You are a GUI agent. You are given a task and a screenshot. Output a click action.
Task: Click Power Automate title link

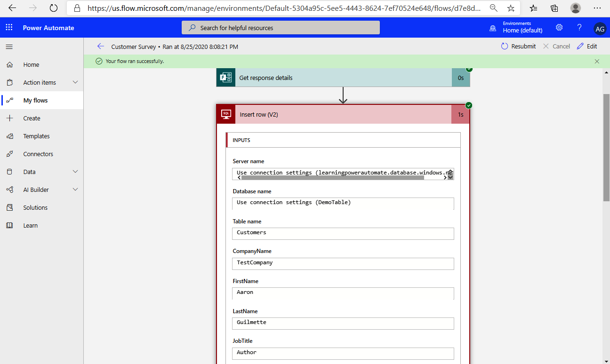[48, 28]
